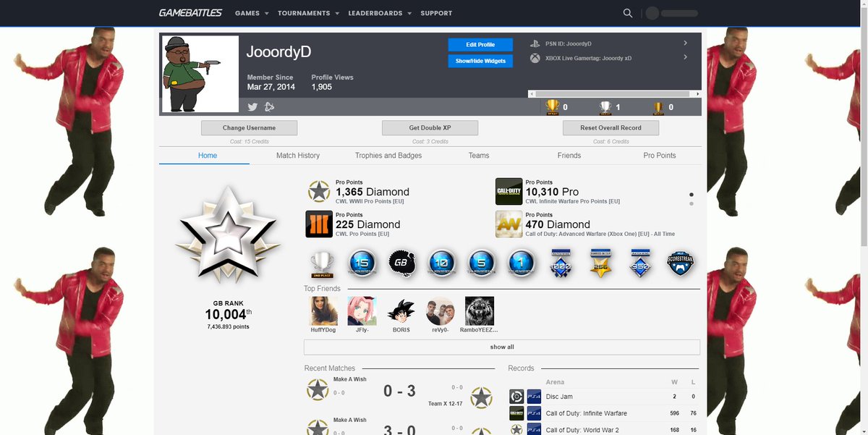Viewport: 868px width, 435px height.
Task: Click the user avatar in top bar
Action: 652,13
